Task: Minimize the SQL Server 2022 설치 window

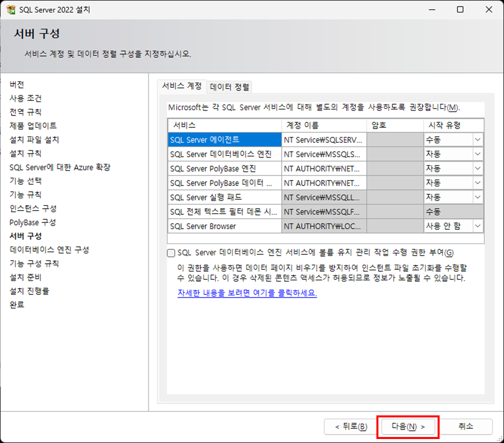Action: pyautogui.click(x=432, y=10)
